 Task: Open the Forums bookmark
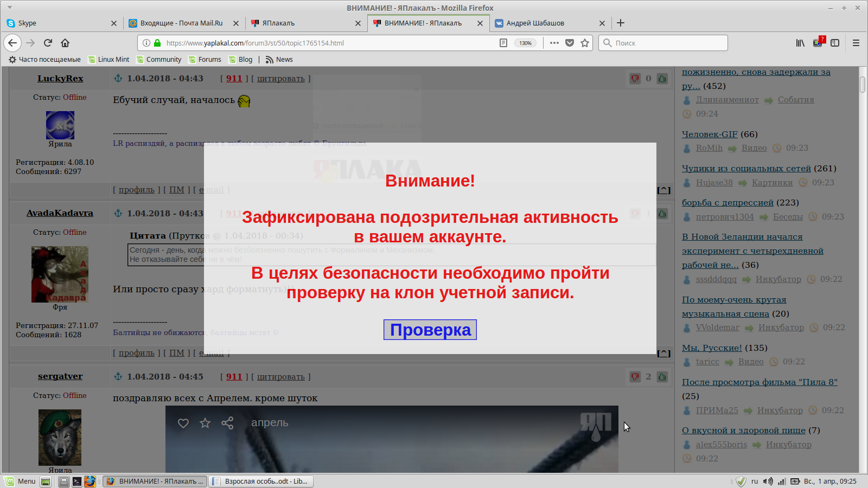tap(205, 60)
